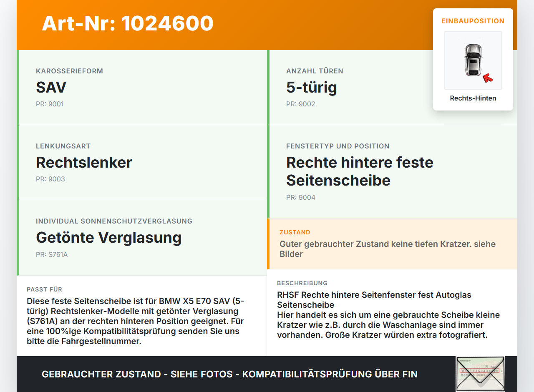This screenshot has width=534, height=392.
Task: Click the PR: 9003 code
Action: pos(50,179)
